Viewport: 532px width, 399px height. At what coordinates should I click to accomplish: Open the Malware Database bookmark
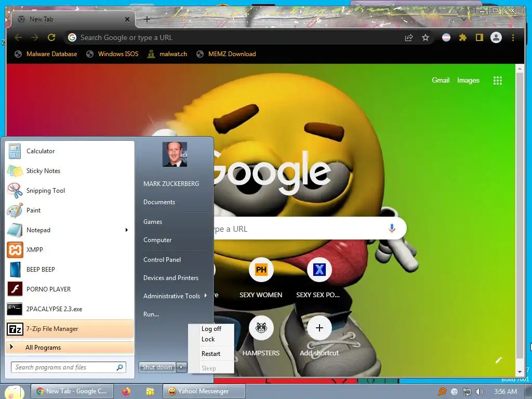click(46, 54)
